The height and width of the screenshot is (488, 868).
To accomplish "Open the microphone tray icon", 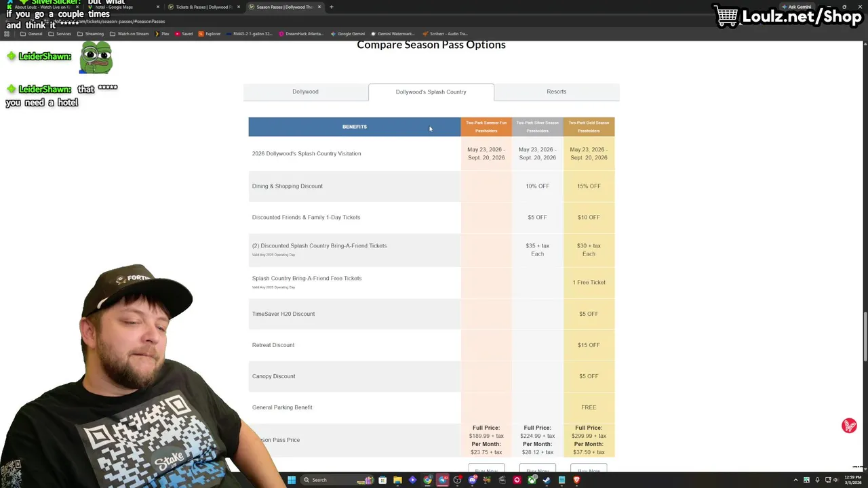I will tap(817, 480).
